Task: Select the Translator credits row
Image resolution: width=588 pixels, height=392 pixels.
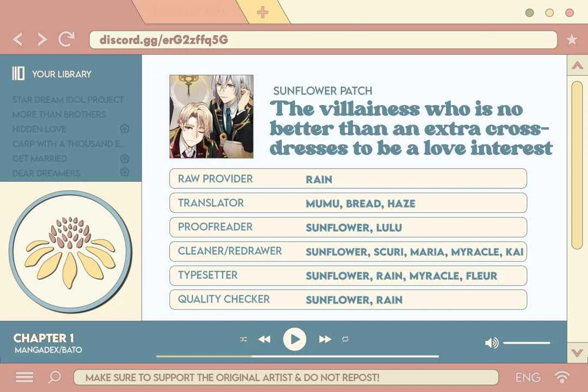Action: coord(348,203)
